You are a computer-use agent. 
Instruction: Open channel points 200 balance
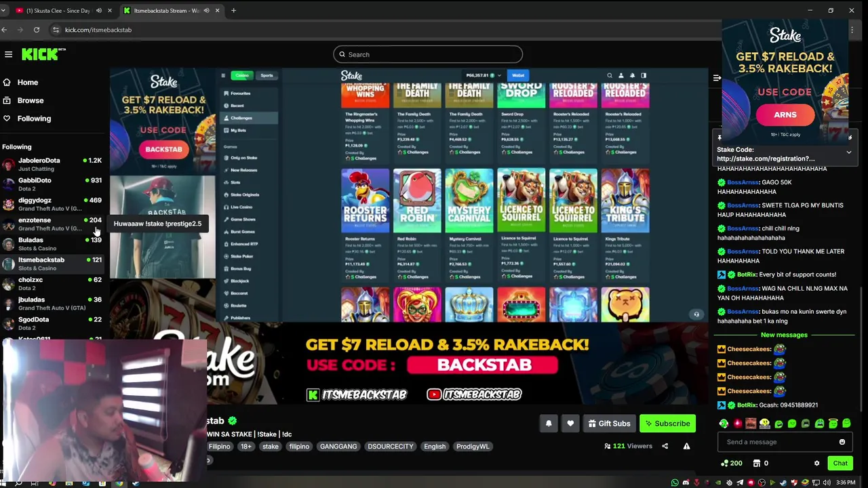pos(732,464)
